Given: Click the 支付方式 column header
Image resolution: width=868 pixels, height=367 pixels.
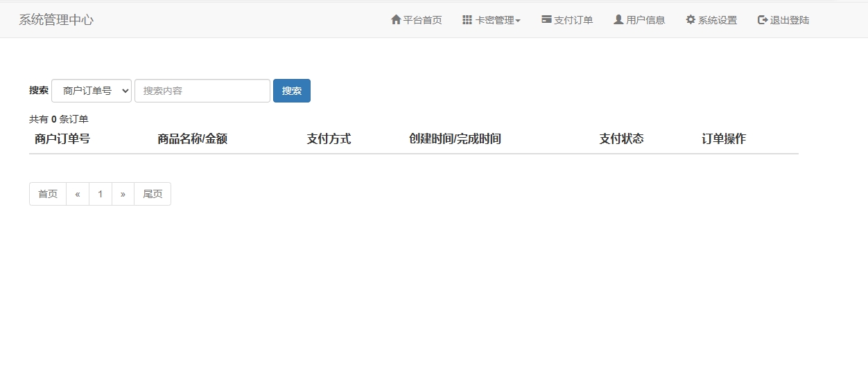Looking at the screenshot, I should coord(329,139).
